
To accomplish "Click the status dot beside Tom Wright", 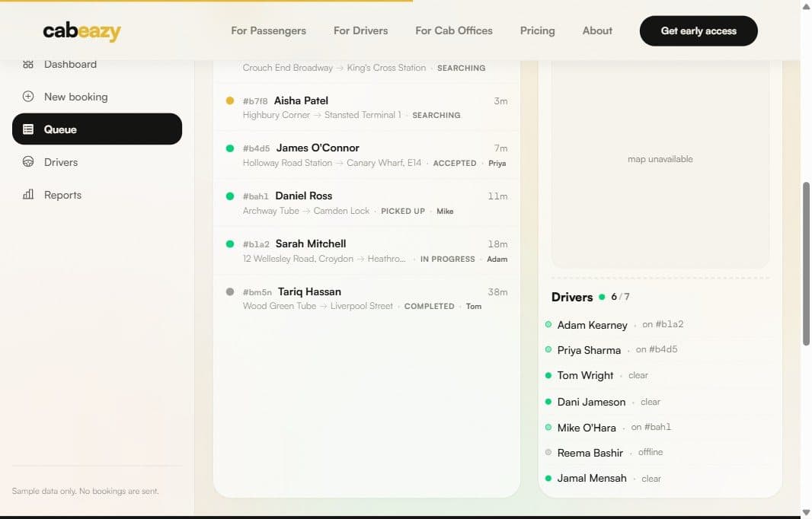I will pos(548,375).
